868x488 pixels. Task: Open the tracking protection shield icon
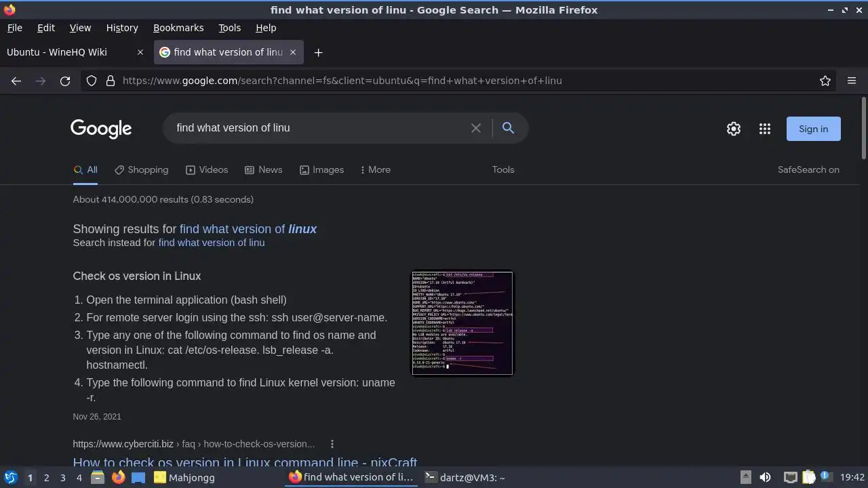pos(92,81)
